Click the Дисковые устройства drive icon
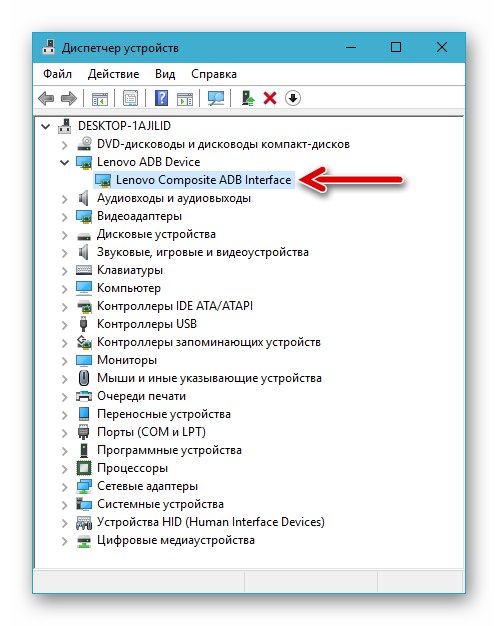The image size is (498, 626). click(x=84, y=236)
